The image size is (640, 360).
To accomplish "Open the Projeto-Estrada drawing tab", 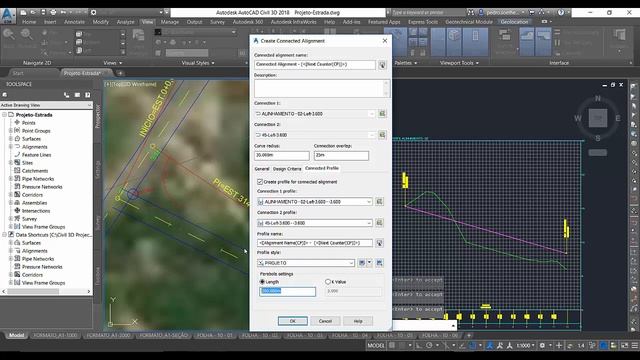I will 82,73.
